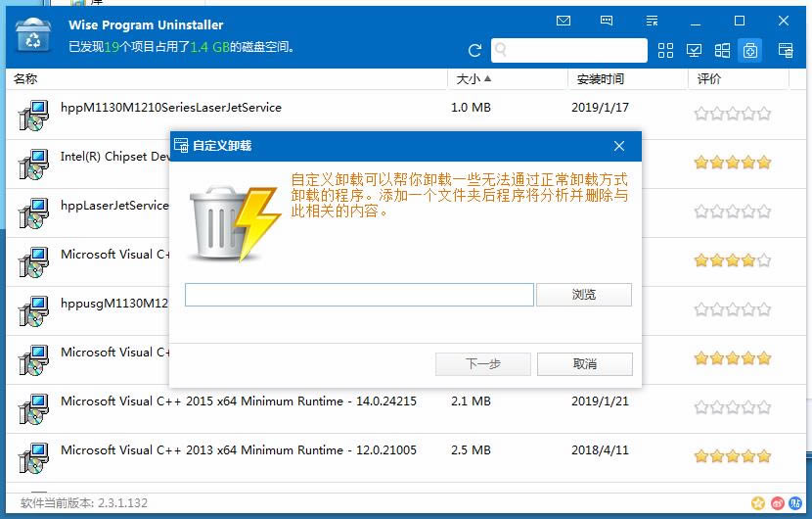Screen dimensions: 812x519
Task: Click Visual C++ 2015 x64 Minimum Runtime icon
Action: (33, 409)
